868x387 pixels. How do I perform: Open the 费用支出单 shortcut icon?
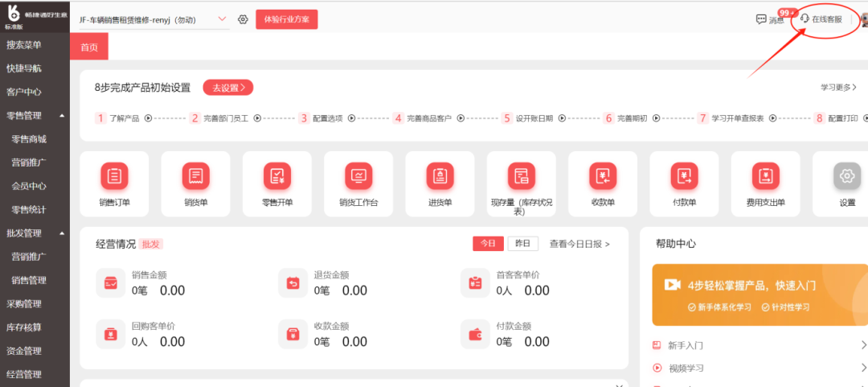[766, 177]
